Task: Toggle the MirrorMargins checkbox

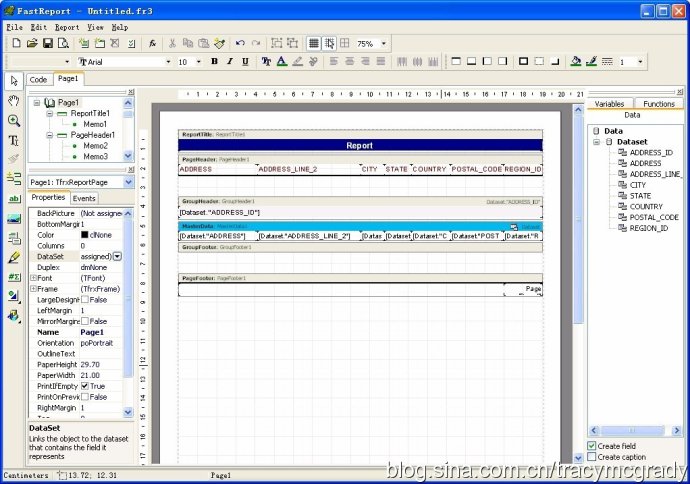Action: [85, 321]
